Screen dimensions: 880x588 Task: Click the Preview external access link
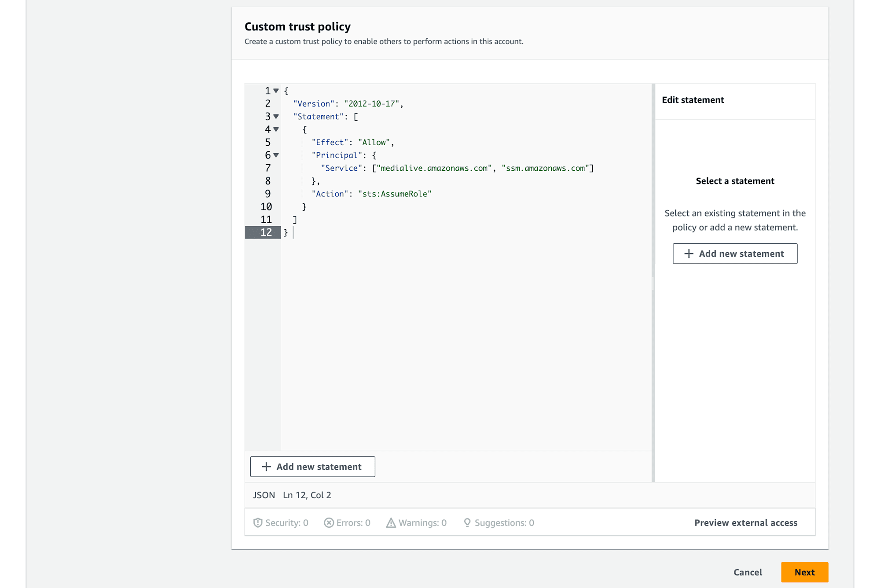pyautogui.click(x=746, y=522)
